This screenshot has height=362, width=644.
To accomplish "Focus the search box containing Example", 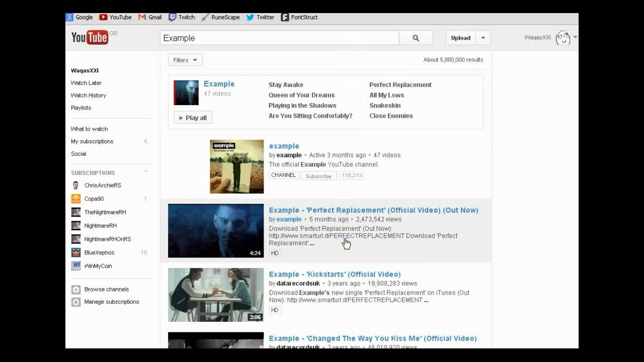I will 279,38.
